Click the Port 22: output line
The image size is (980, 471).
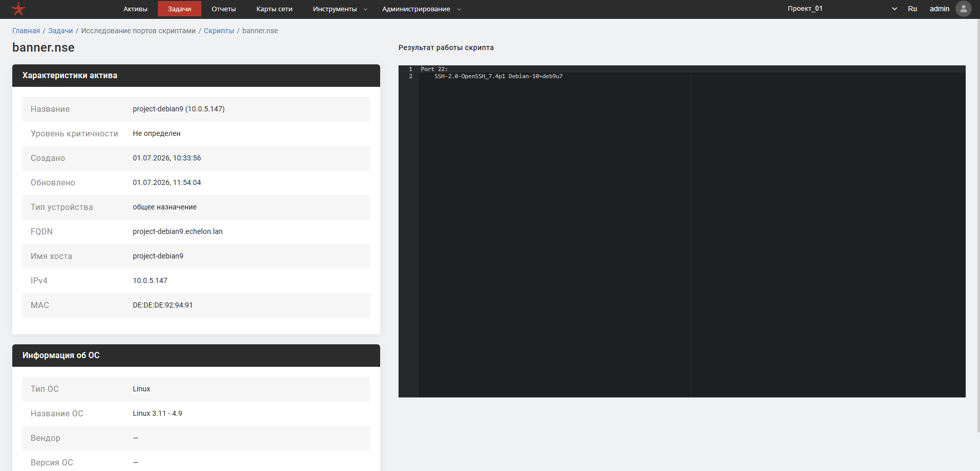[434, 69]
